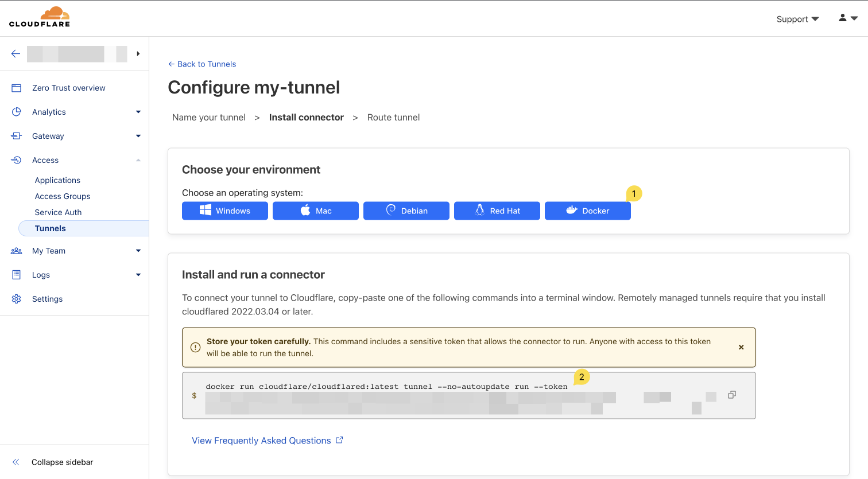Expand the Logs section arrow
The image size is (868, 479).
138,275
